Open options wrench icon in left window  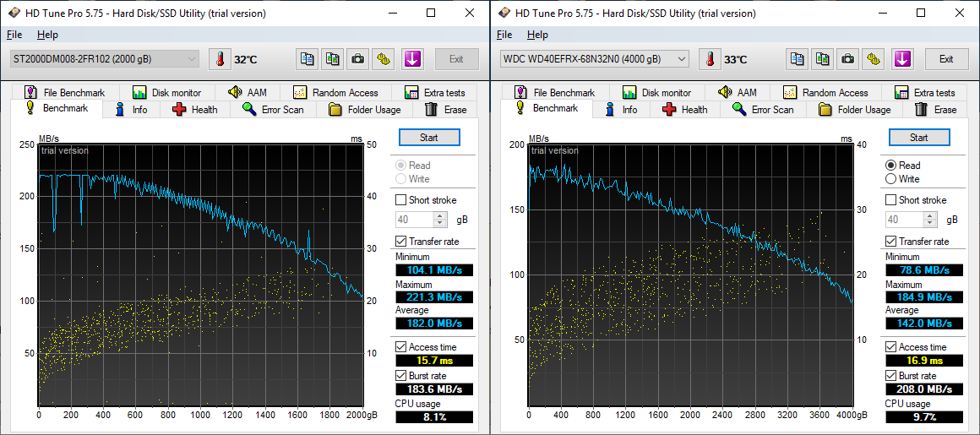383,59
